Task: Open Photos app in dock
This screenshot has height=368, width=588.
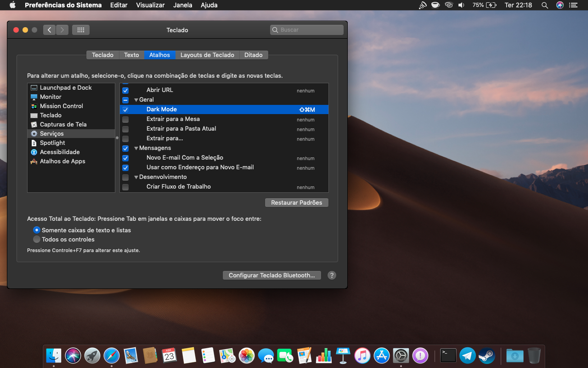Action: coord(247,355)
